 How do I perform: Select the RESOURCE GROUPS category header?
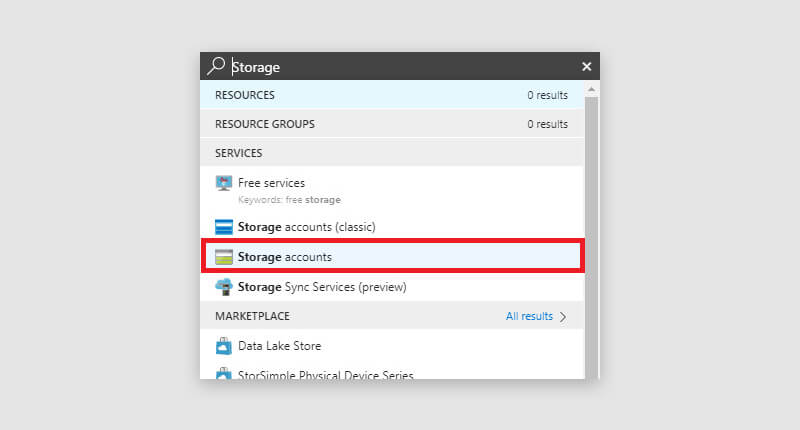[x=265, y=124]
